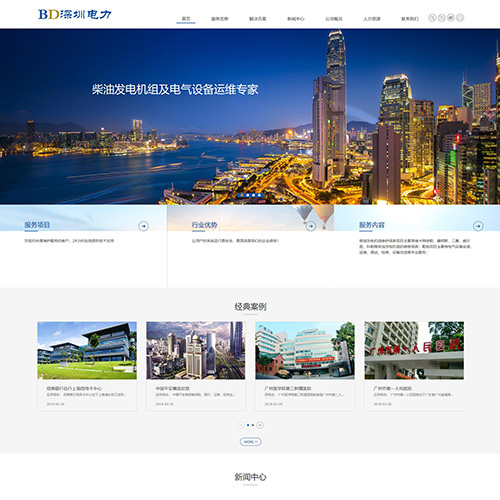This screenshot has width=500, height=500.
Task: Click the last circular icon in header
Action: point(460,18)
